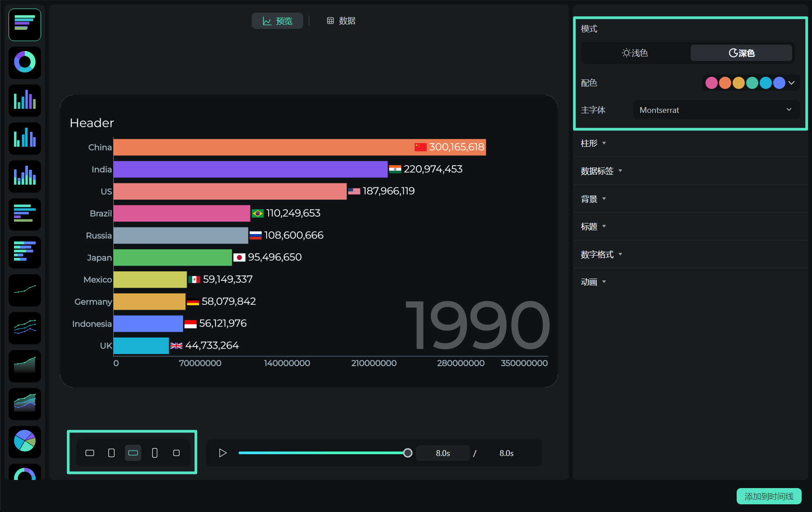Open the 数据 tab
812x512 pixels.
coord(341,21)
